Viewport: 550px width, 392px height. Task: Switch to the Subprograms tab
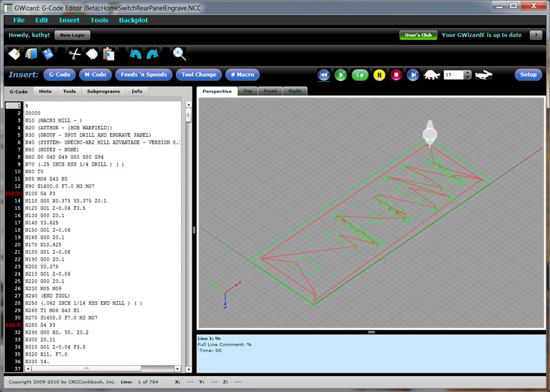click(103, 91)
